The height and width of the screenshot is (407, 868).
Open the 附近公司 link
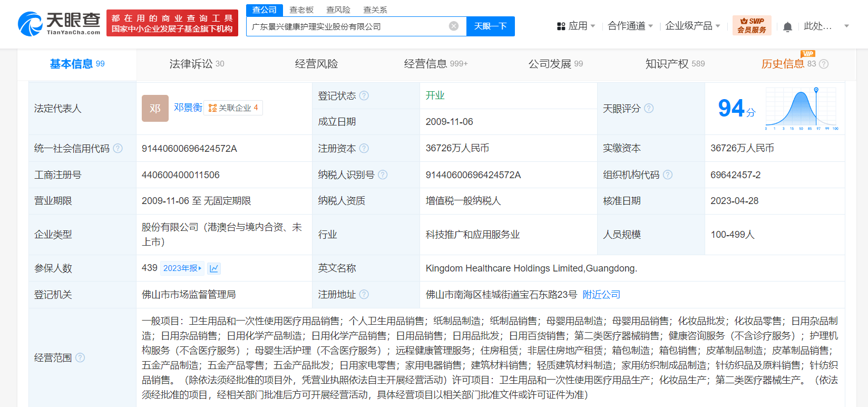(601, 295)
